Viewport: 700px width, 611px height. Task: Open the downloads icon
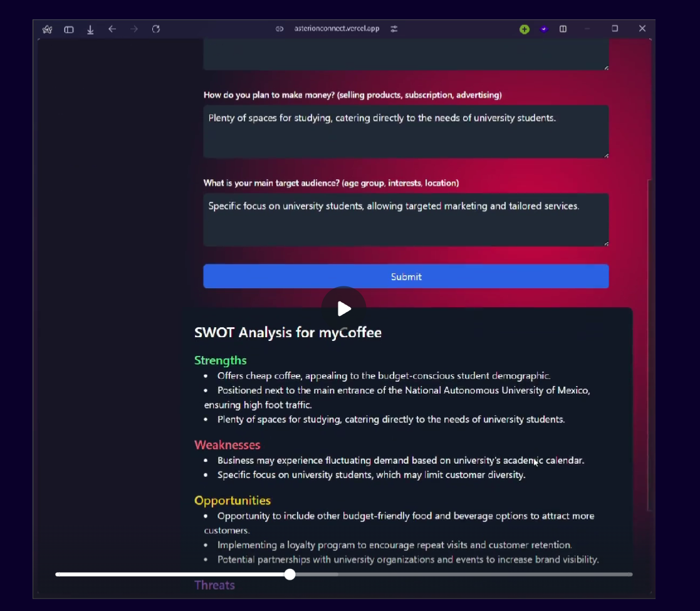[90, 29]
